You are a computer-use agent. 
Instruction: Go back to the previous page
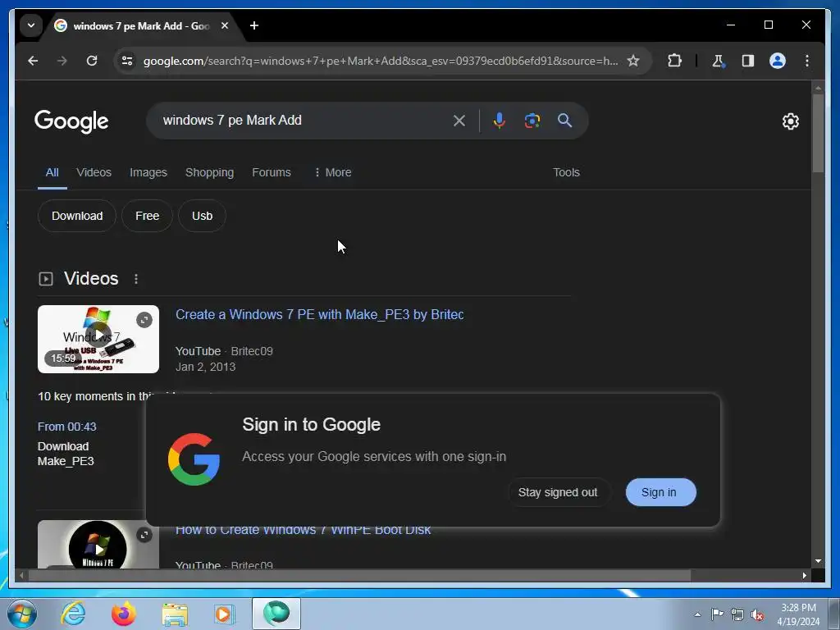tap(33, 61)
